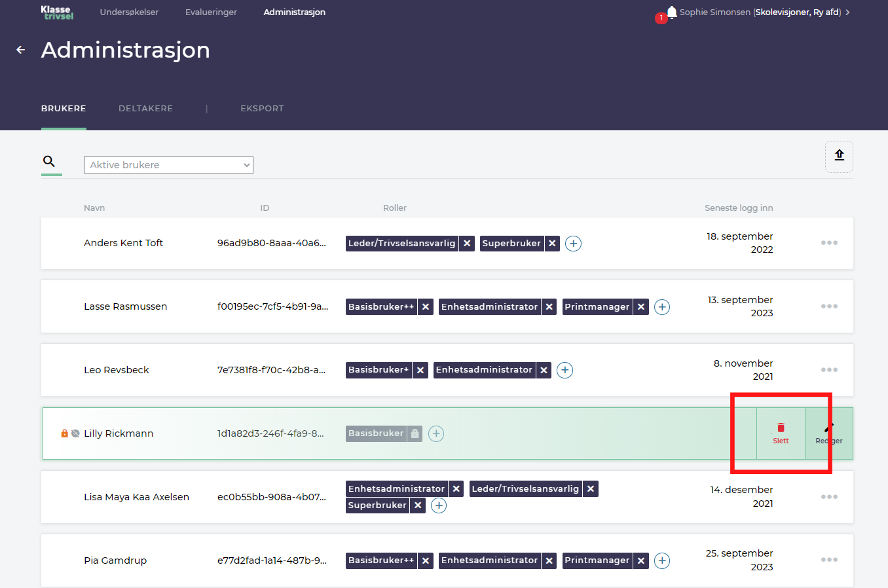888x588 pixels.
Task: Add a role to Anders Kent Toft
Action: pos(573,244)
